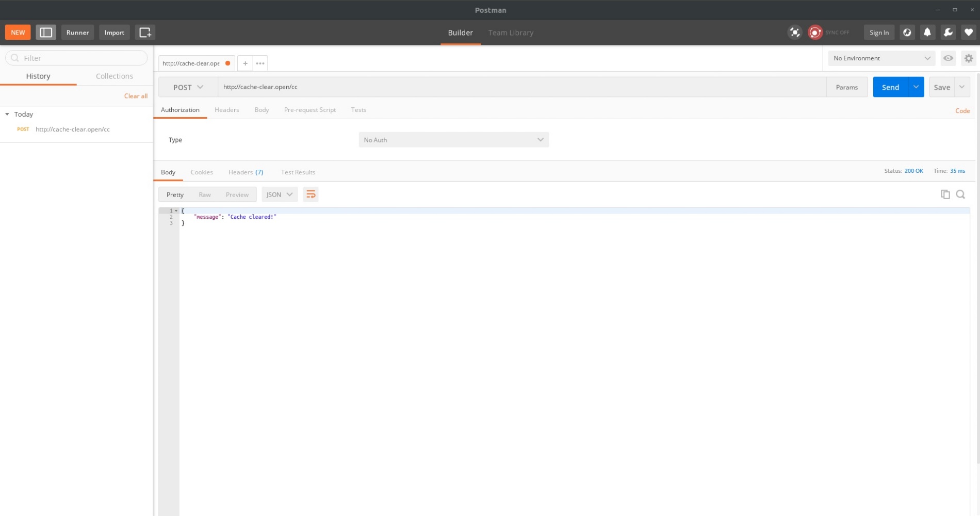980x516 pixels.
Task: Click the request URL field
Action: tap(521, 87)
